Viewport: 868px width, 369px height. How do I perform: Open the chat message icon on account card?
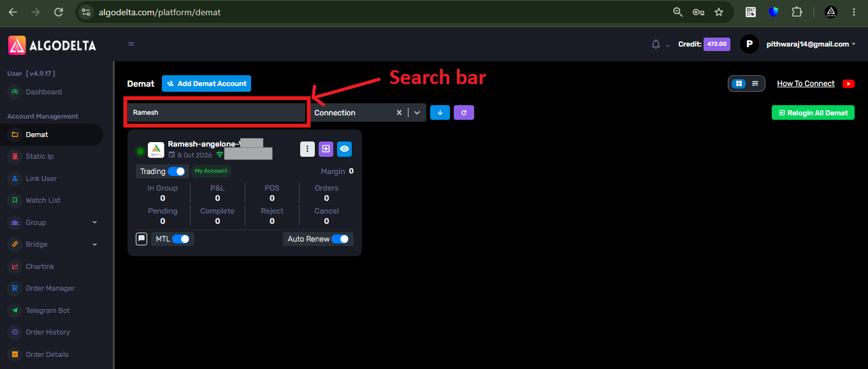click(x=141, y=238)
